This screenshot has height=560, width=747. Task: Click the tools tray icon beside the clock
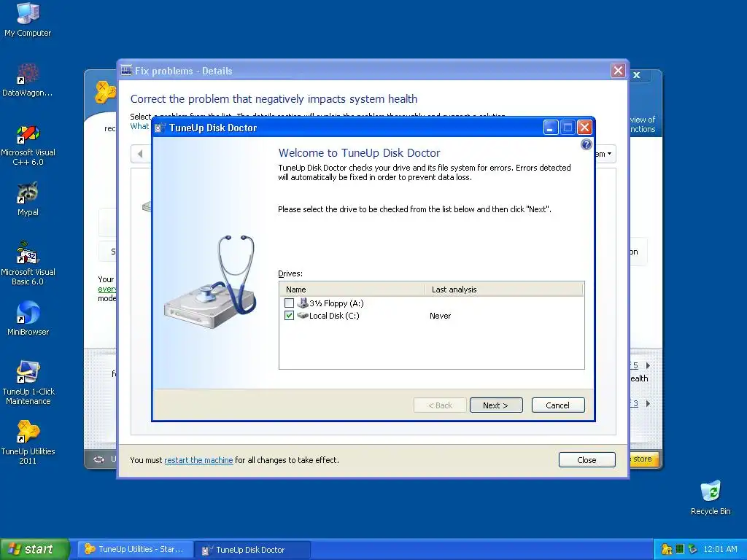tap(693, 549)
